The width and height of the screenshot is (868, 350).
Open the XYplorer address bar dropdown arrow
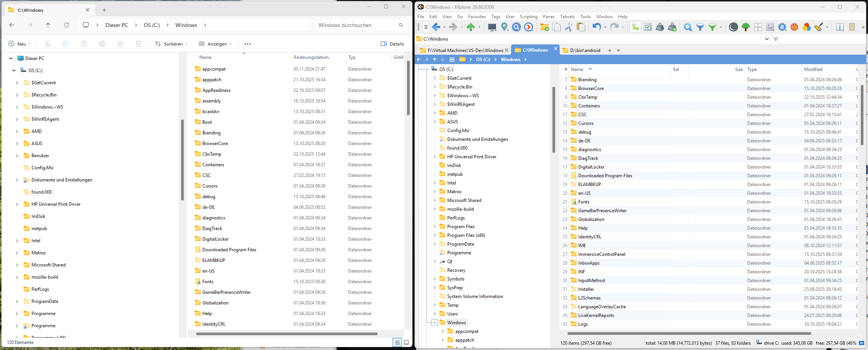coord(767,39)
